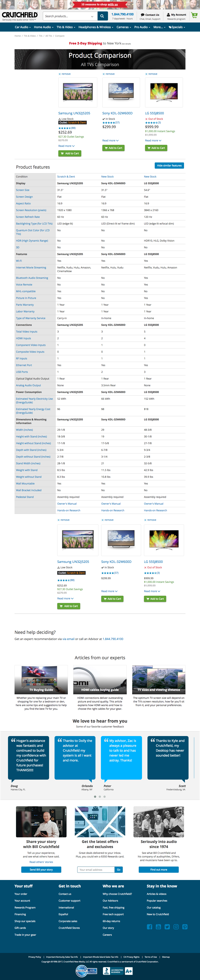
Task: Expand the search category dropdown arrow
Action: click(x=92, y=16)
